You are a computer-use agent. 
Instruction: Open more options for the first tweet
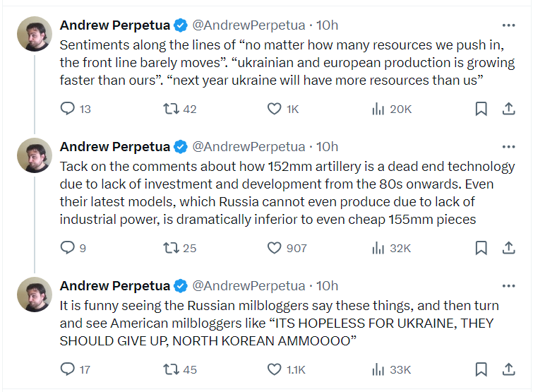508,25
